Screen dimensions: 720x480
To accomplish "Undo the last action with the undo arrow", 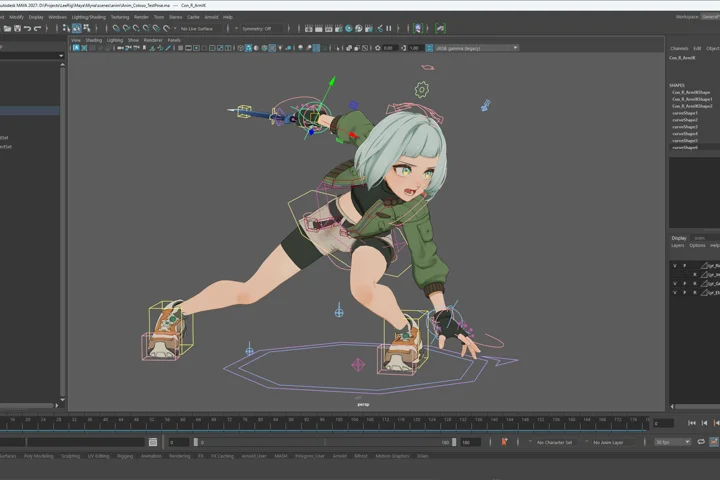I will click(x=28, y=28).
